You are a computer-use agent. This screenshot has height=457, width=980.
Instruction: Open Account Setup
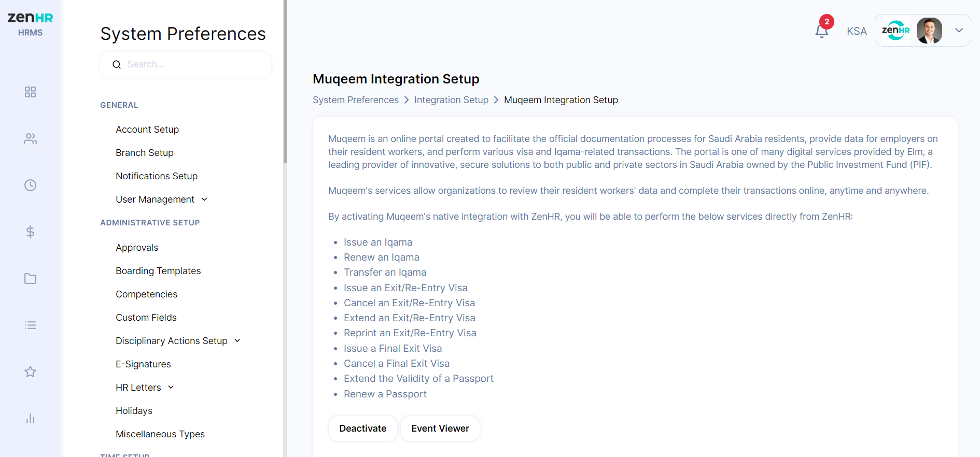pyautogui.click(x=147, y=130)
